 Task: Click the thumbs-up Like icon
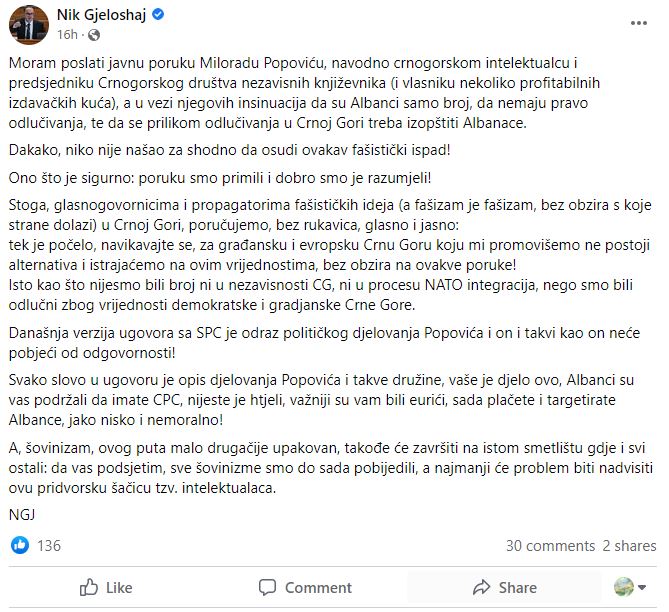(x=89, y=587)
